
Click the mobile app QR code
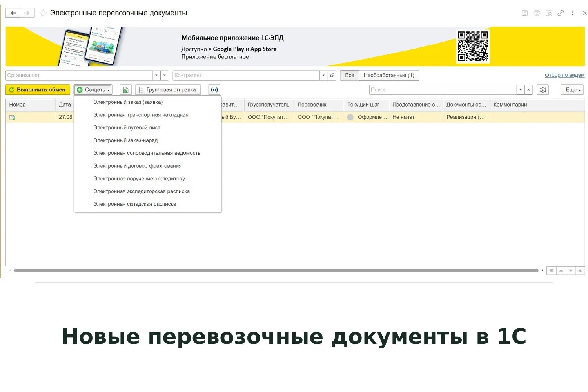pos(473,47)
